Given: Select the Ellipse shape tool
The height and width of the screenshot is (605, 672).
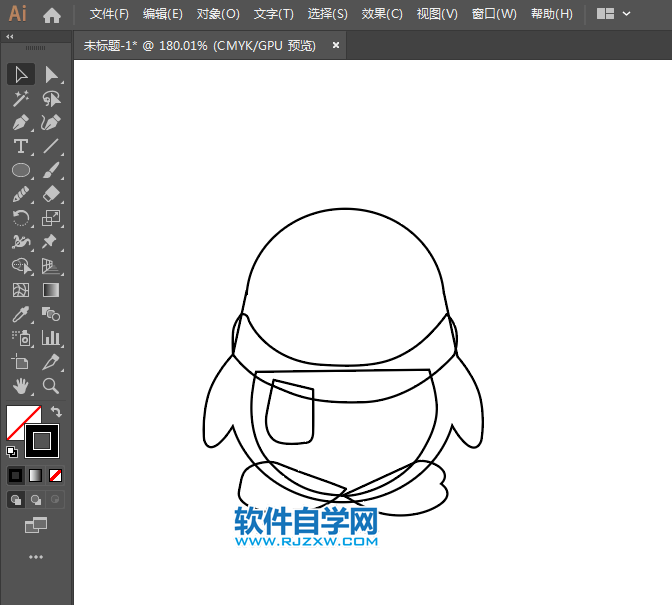Looking at the screenshot, I should (x=20, y=170).
